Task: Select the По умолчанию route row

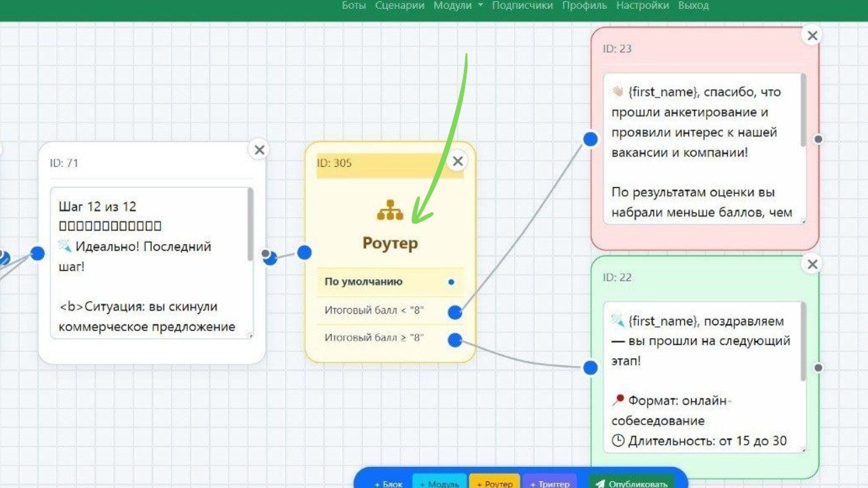Action: [x=390, y=282]
